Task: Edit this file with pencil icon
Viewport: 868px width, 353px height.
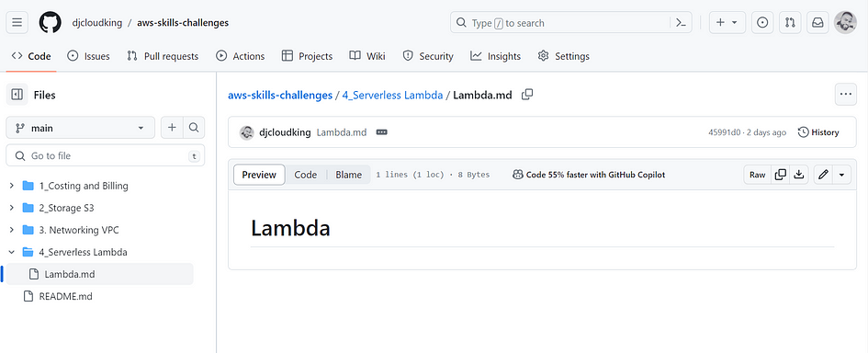Action: [x=823, y=175]
